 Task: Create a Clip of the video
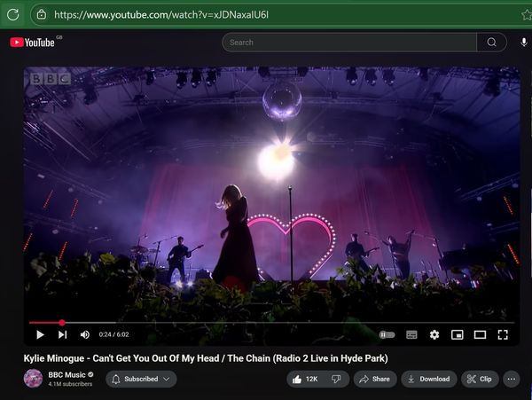(480, 379)
